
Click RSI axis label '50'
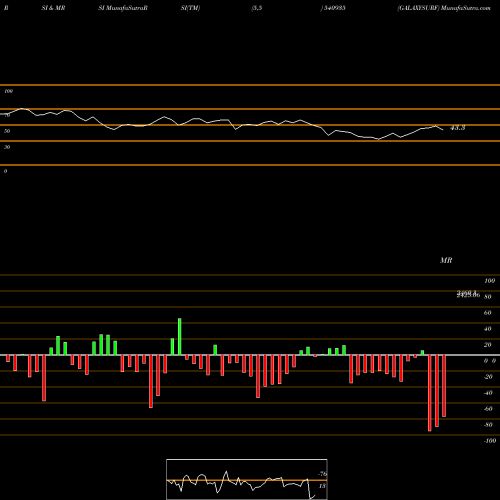(7, 131)
